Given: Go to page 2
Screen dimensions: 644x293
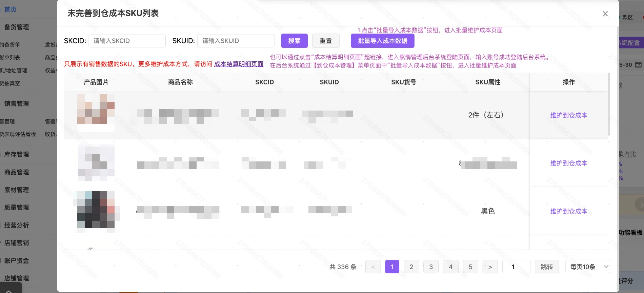Looking at the screenshot, I should [x=411, y=267].
